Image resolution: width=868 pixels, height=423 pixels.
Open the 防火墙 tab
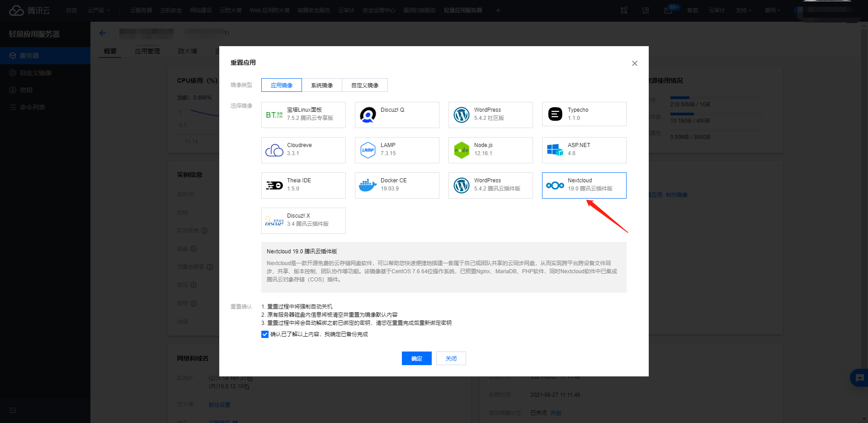(x=188, y=51)
